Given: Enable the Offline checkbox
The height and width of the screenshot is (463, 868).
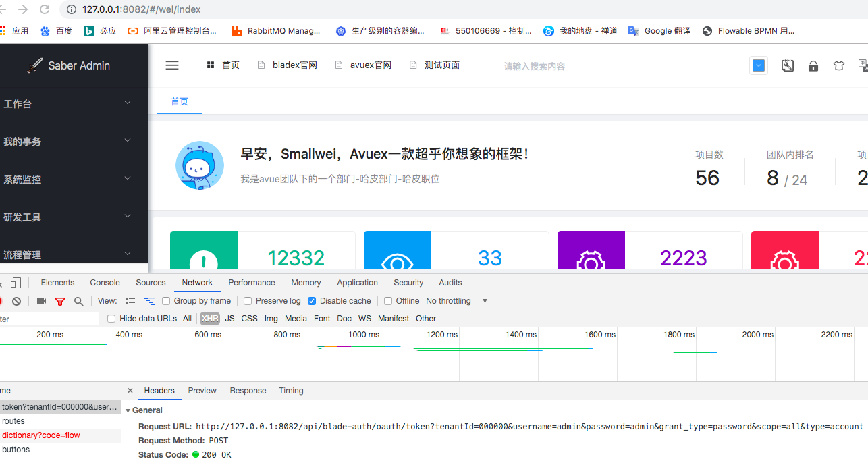Looking at the screenshot, I should point(388,301).
